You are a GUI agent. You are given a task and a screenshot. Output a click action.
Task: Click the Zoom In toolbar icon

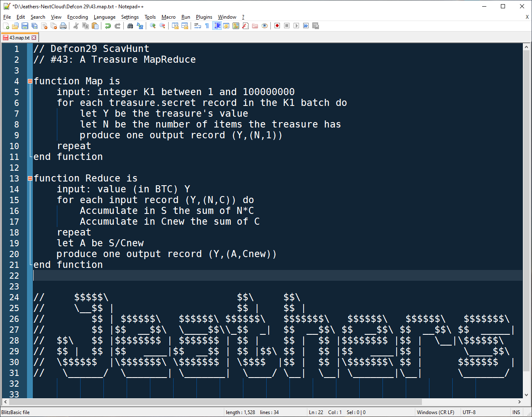click(152, 26)
